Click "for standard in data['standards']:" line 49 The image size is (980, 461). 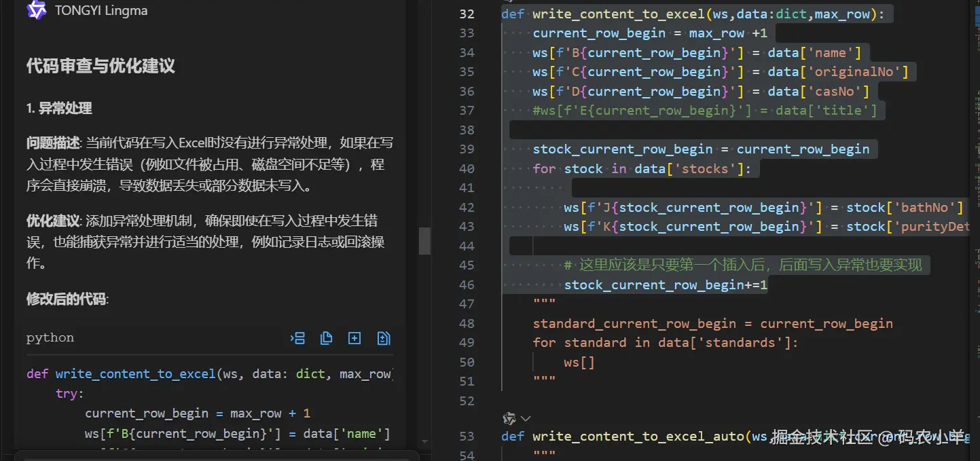pos(666,342)
